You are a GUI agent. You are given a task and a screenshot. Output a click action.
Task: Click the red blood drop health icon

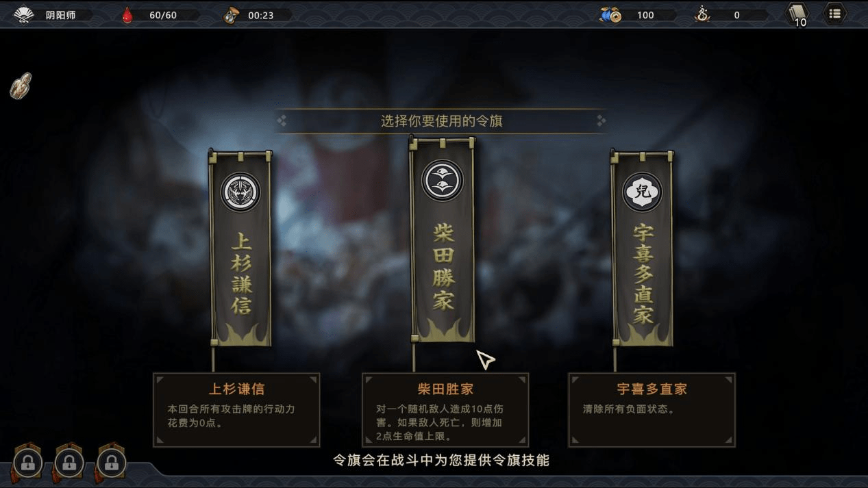(127, 15)
